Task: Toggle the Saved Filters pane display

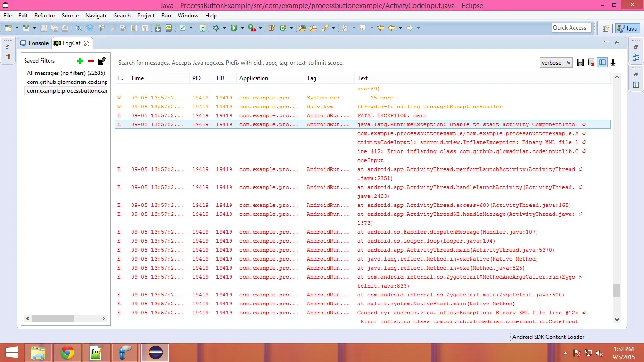Action: point(602,62)
